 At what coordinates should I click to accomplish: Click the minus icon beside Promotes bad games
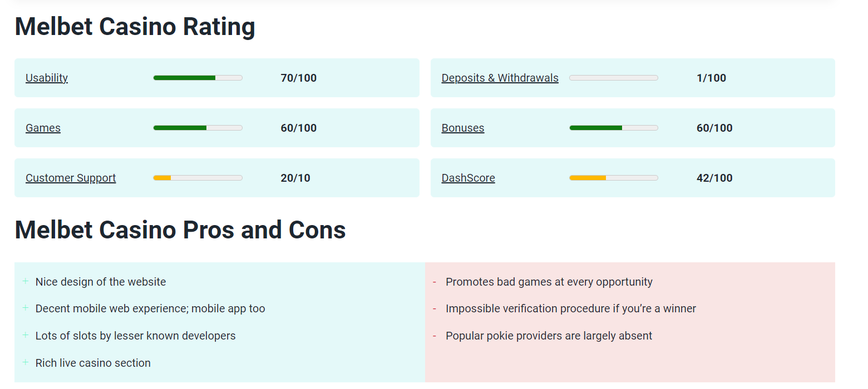point(434,282)
